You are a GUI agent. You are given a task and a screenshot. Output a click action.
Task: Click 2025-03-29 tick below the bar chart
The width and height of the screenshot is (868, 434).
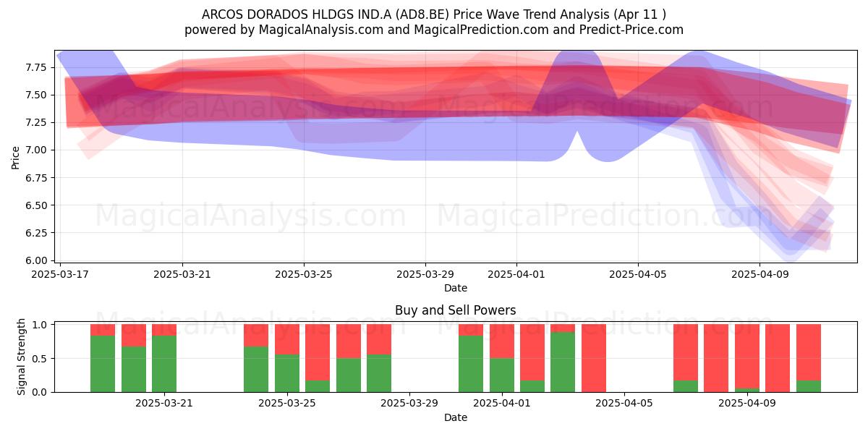point(409,404)
